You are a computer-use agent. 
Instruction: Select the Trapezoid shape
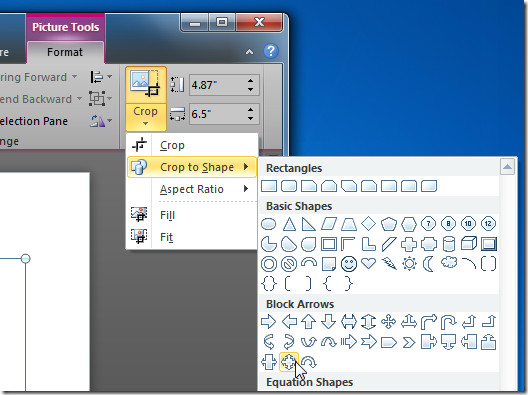pyautogui.click(x=349, y=224)
